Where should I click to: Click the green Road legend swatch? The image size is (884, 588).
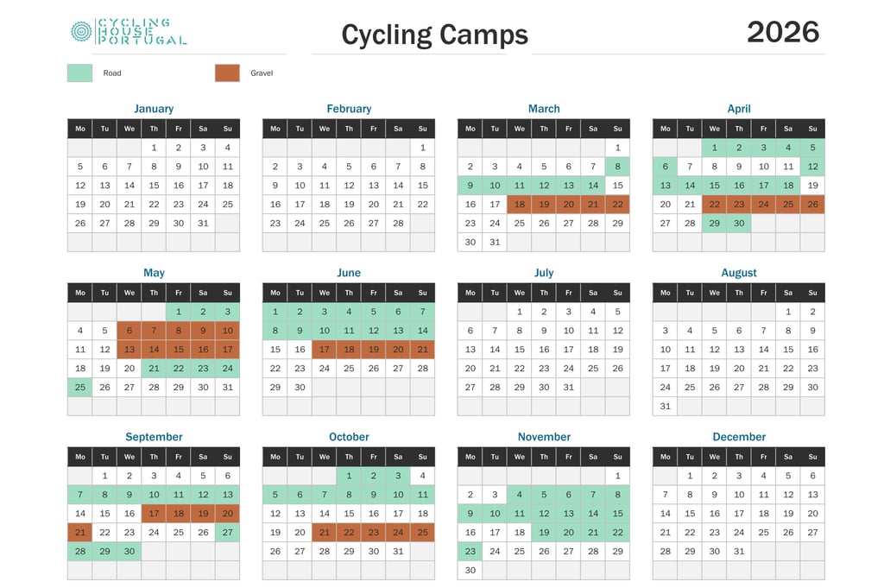(x=80, y=73)
